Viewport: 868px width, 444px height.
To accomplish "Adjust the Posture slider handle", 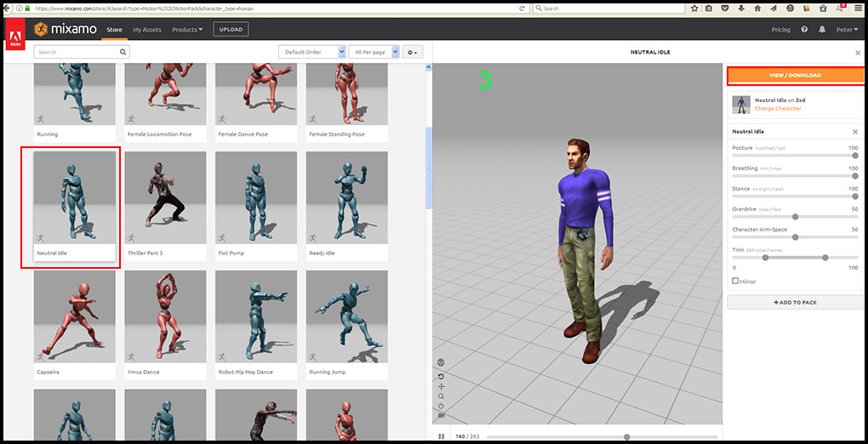I will click(855, 156).
